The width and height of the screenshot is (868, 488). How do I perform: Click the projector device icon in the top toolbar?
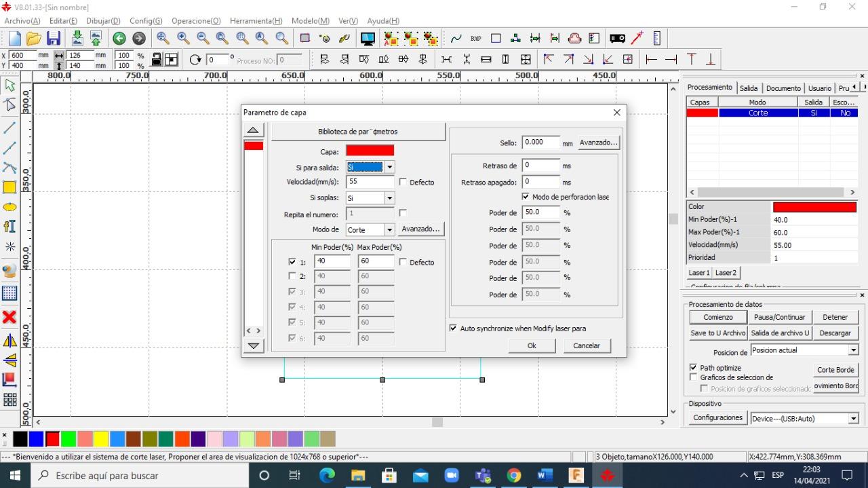pos(617,39)
